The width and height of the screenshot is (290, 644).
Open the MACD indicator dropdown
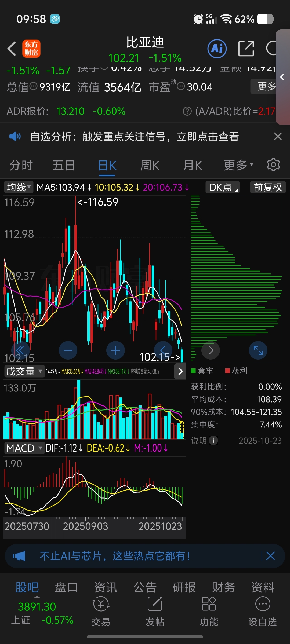pyautogui.click(x=24, y=448)
